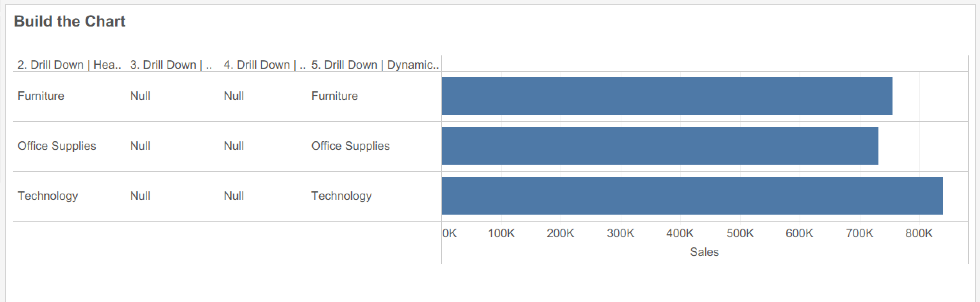Select Furniture label in first column
The image size is (980, 302).
(x=41, y=96)
